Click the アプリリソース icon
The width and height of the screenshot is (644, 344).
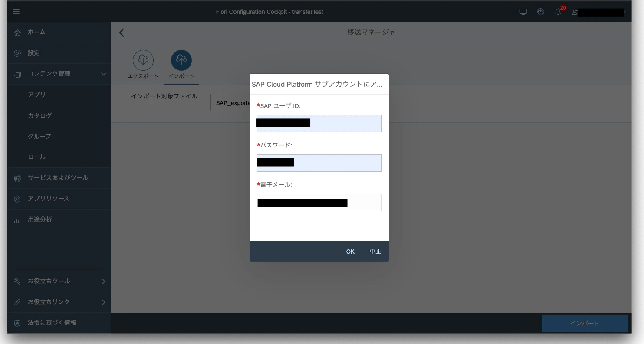(x=17, y=199)
